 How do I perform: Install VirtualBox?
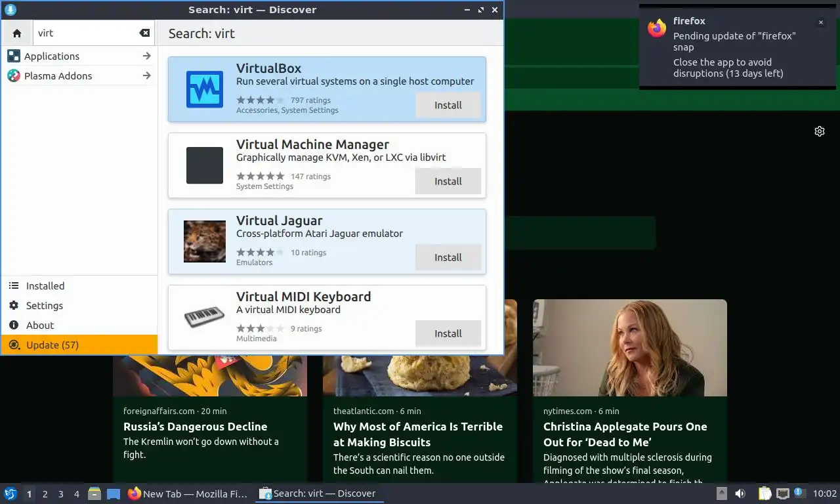[x=448, y=105]
